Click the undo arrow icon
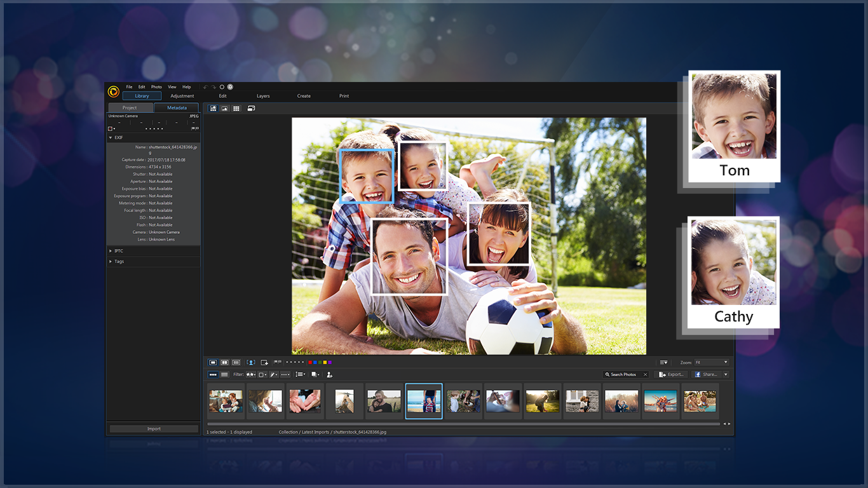Screen dimensions: 868x488 coord(205,87)
